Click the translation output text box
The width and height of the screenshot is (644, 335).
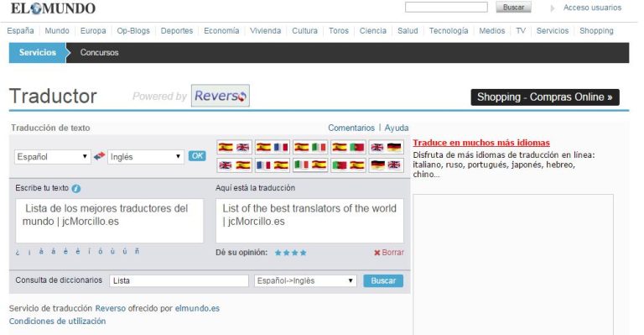[309, 221]
